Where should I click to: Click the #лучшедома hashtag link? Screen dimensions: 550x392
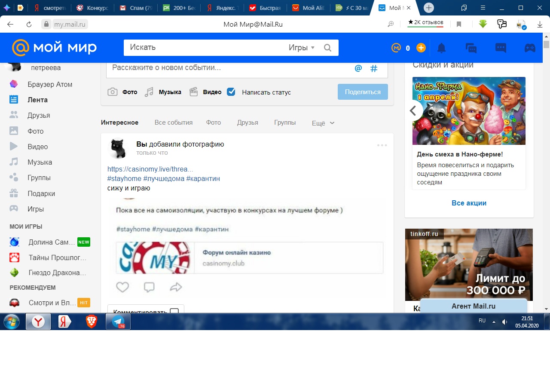click(164, 178)
